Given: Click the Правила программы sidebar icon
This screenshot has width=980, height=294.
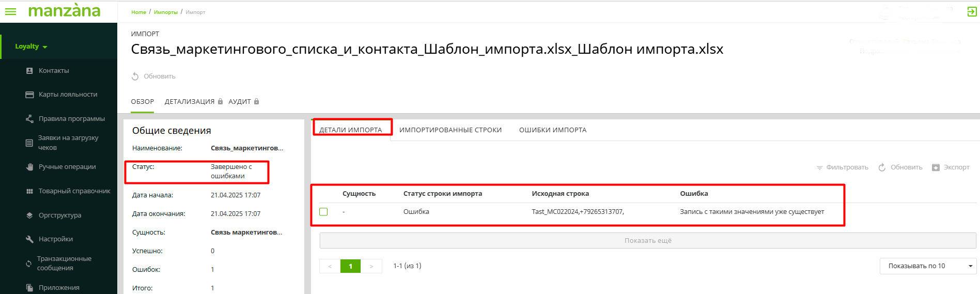Looking at the screenshot, I should click(29, 119).
